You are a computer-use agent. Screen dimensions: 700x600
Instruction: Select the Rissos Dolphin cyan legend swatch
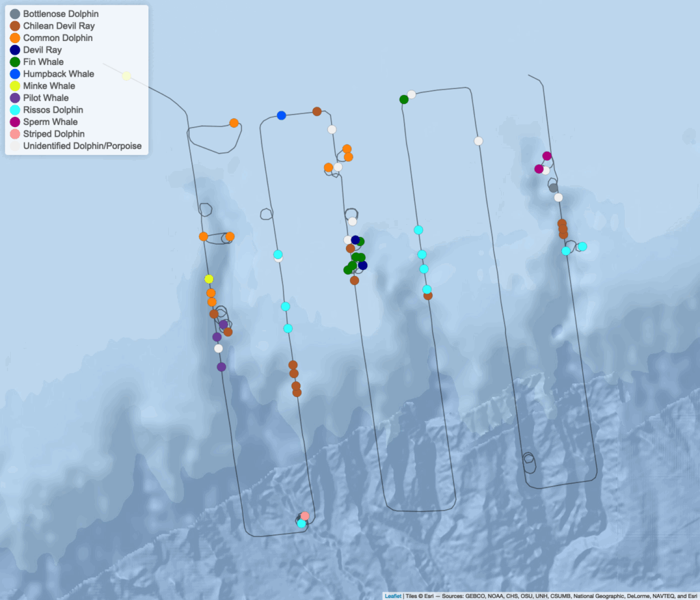(15, 110)
